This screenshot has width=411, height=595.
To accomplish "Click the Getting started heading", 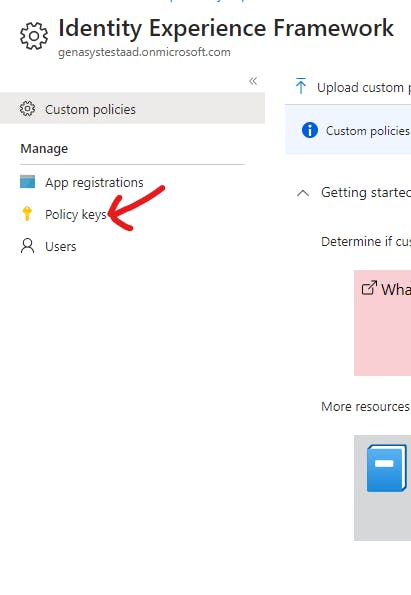I will (366, 192).
